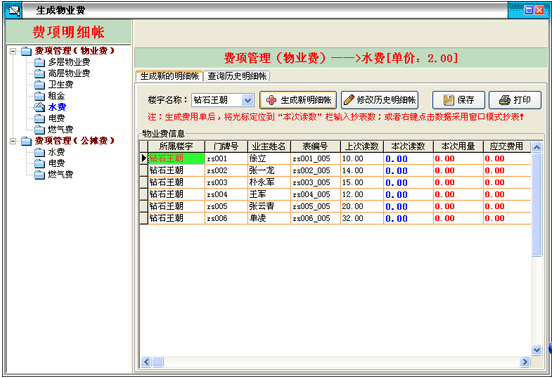552x378 pixels.
Task: Click the 应交费用 column header
Action: coord(507,146)
